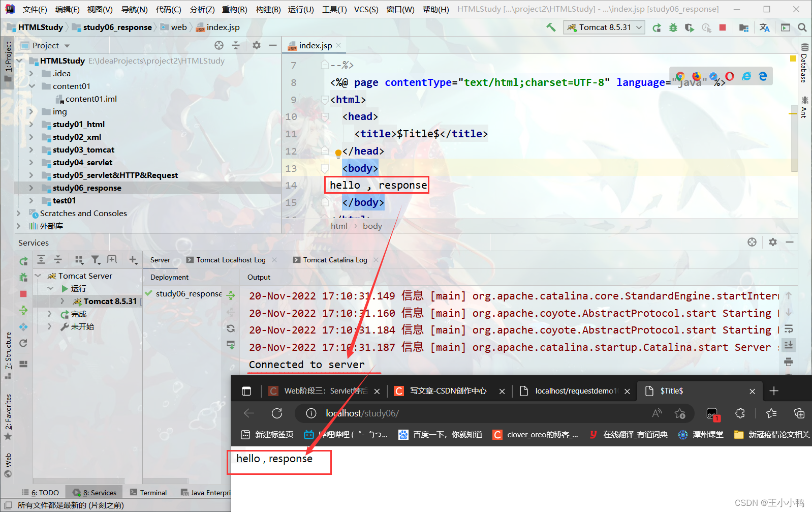
Task: Click the body breadcrumb in editor
Action: tap(372, 226)
